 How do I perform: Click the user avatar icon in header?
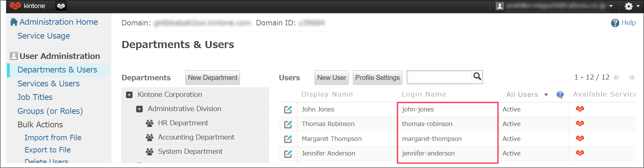pos(500,6)
